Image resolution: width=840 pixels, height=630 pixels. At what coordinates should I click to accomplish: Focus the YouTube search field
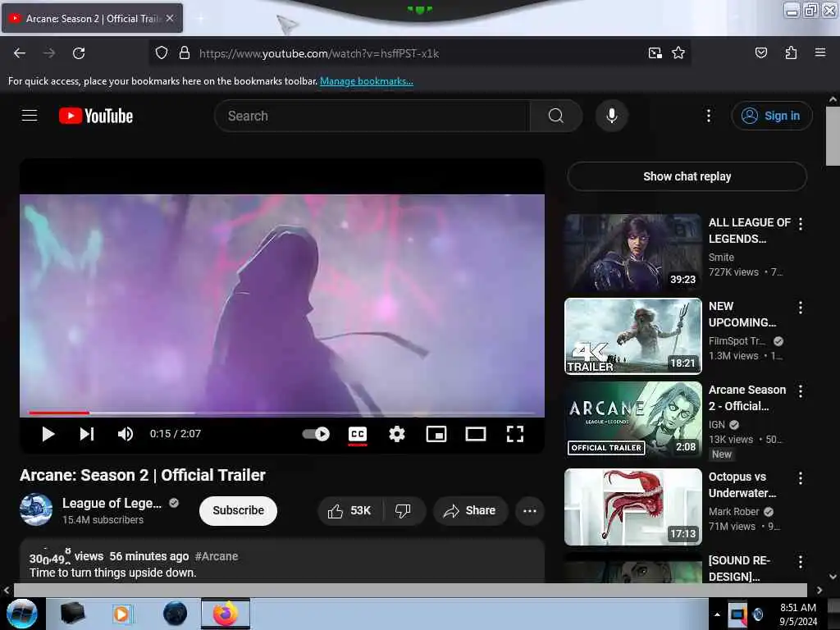click(372, 116)
